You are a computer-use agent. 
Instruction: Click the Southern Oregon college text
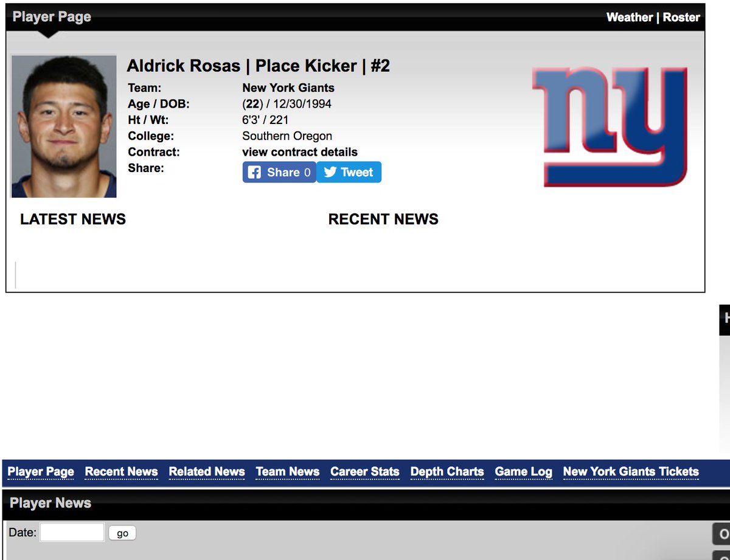(287, 136)
